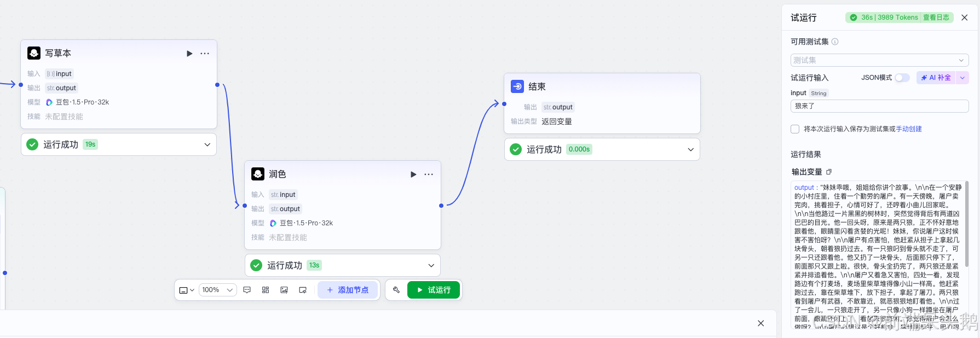Click the output result scrollbar
The height and width of the screenshot is (338, 980).
pyautogui.click(x=967, y=224)
